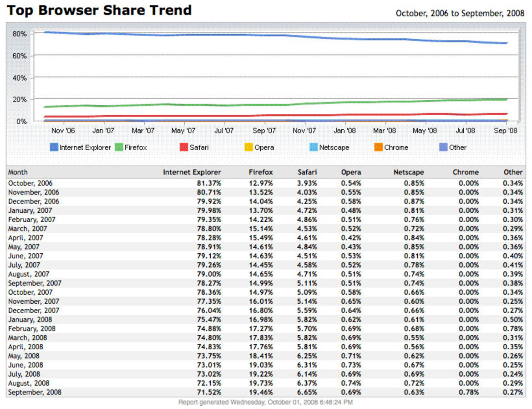Click the December, 2007 row label
The height and width of the screenshot is (409, 532).
[x=34, y=311]
